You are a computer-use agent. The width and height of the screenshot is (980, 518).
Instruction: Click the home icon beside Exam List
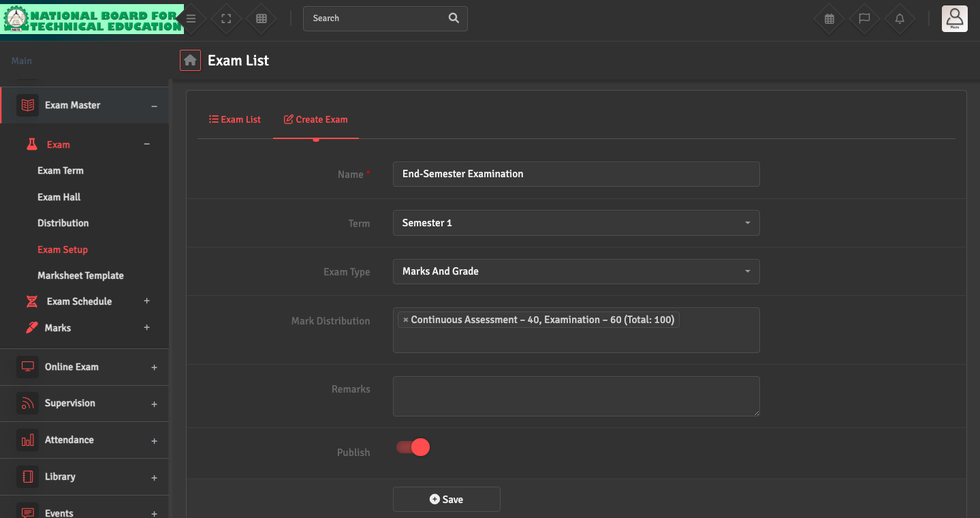point(190,61)
